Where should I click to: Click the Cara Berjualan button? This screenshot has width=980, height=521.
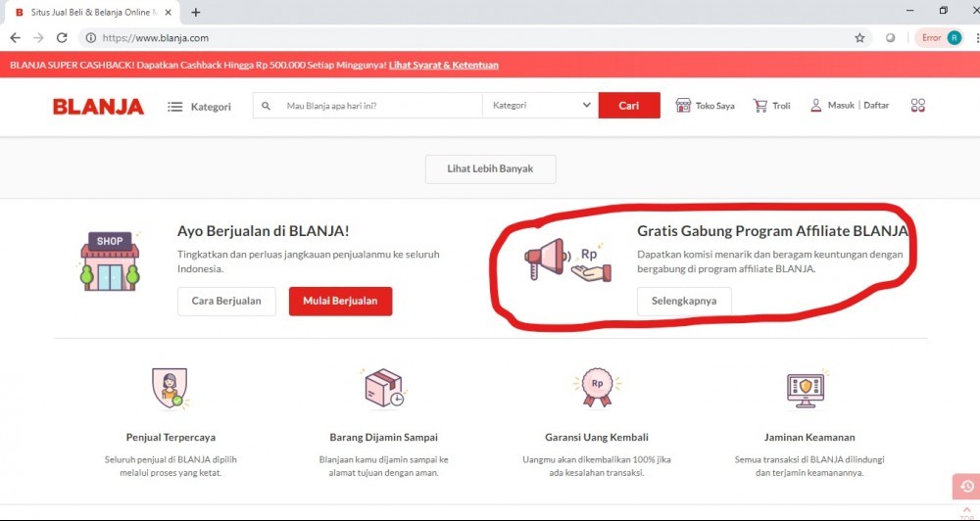tap(226, 301)
